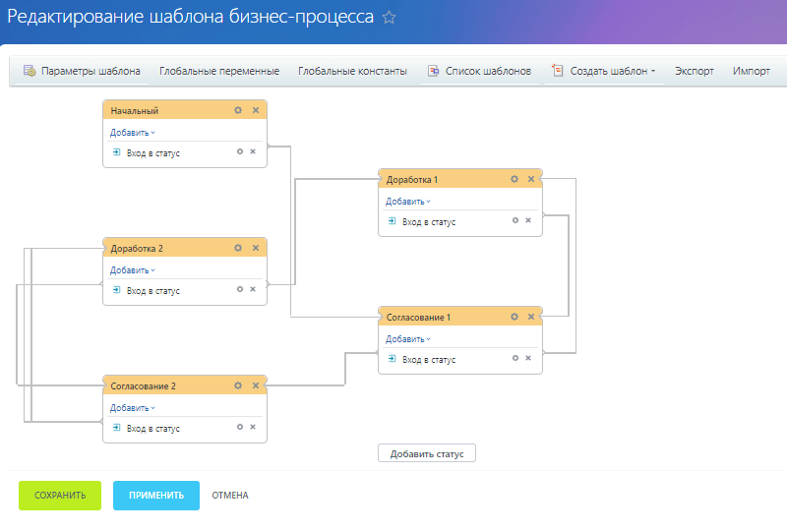Click the Экспорт toolbar item

coord(695,71)
